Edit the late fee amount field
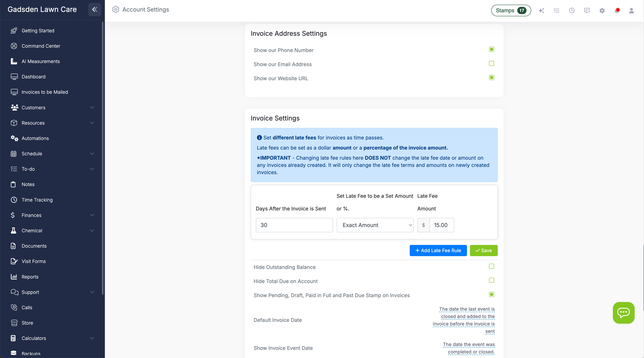Screen dimensions: 644x358 click(441, 225)
